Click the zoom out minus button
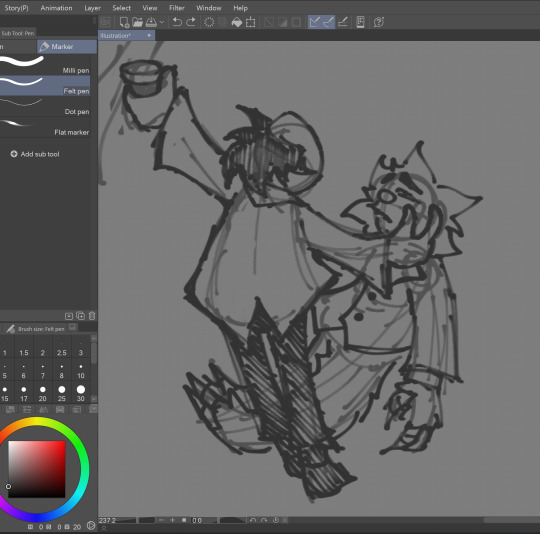Image resolution: width=540 pixels, height=534 pixels. pyautogui.click(x=161, y=520)
